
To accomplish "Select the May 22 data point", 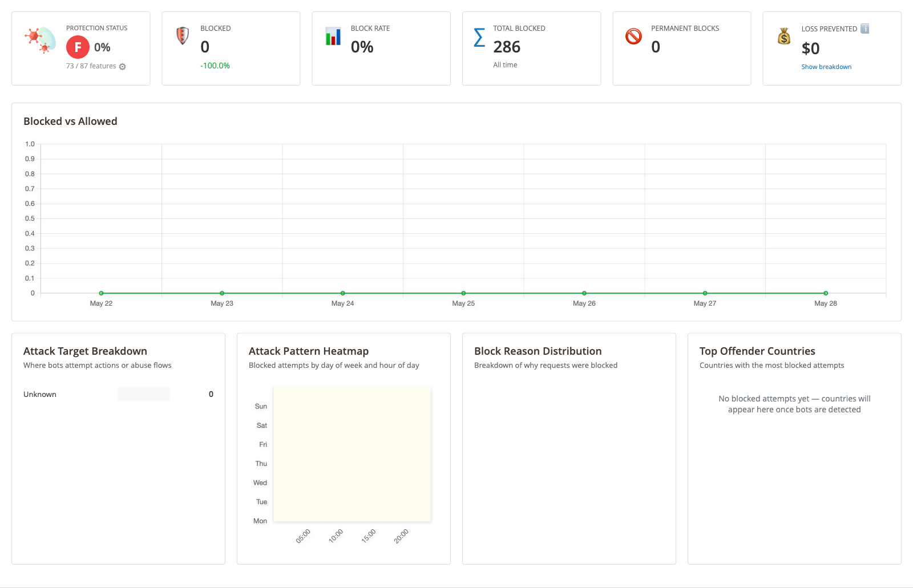I will point(101,293).
